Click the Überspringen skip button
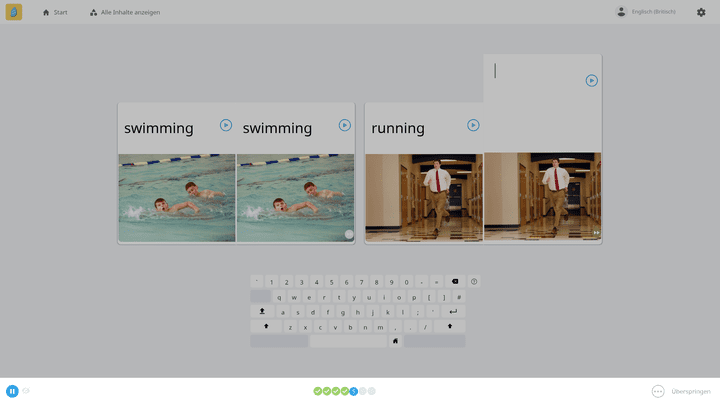Image resolution: width=720 pixels, height=405 pixels. 681,391
